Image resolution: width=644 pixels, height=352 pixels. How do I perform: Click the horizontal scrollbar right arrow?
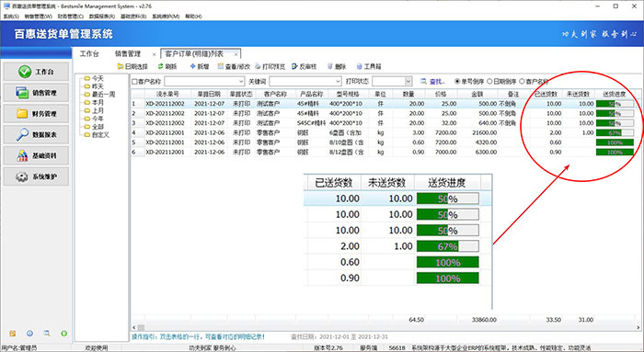(638, 327)
